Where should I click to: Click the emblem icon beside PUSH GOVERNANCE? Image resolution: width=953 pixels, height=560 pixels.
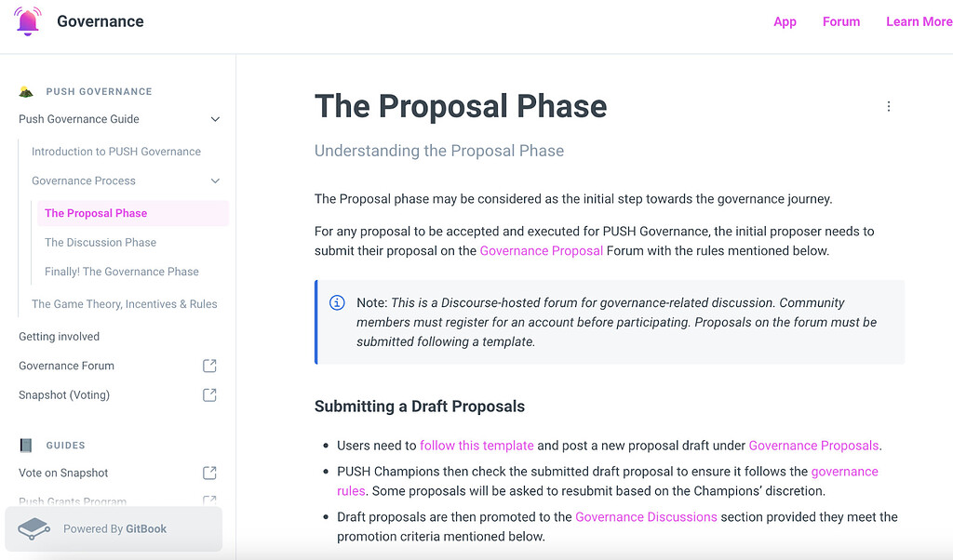(27, 90)
